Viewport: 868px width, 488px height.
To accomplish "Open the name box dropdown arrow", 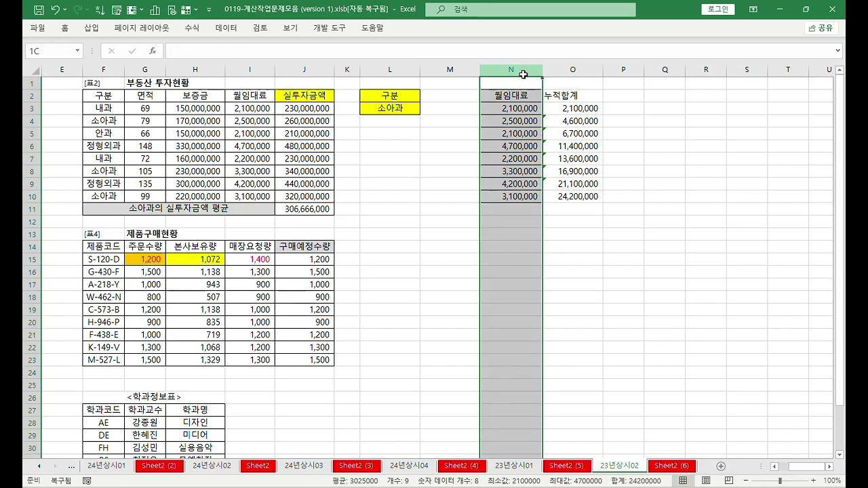I will (77, 51).
